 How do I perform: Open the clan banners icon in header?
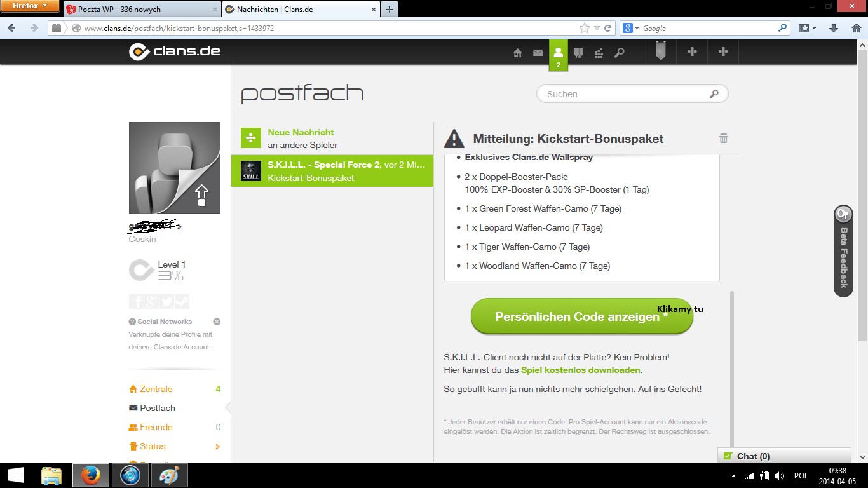pos(578,53)
